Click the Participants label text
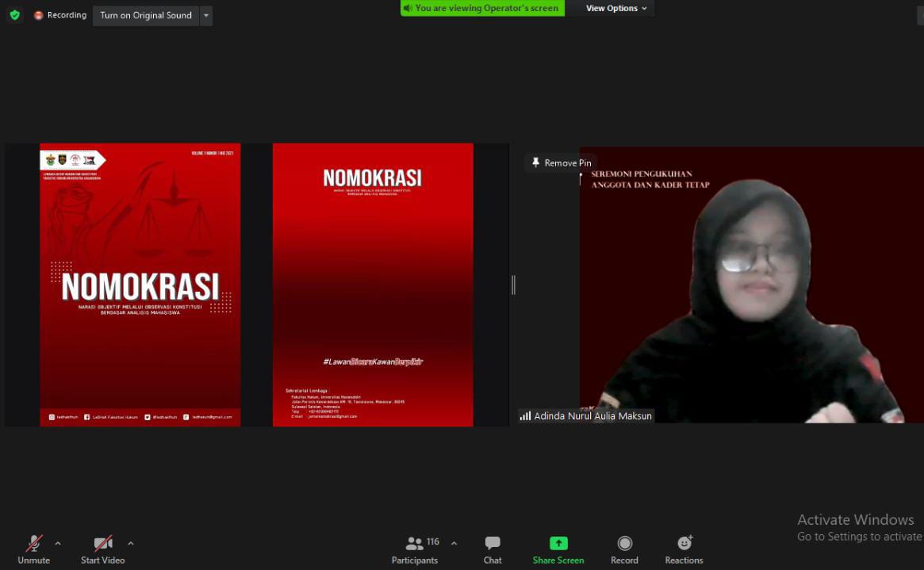 click(414, 560)
